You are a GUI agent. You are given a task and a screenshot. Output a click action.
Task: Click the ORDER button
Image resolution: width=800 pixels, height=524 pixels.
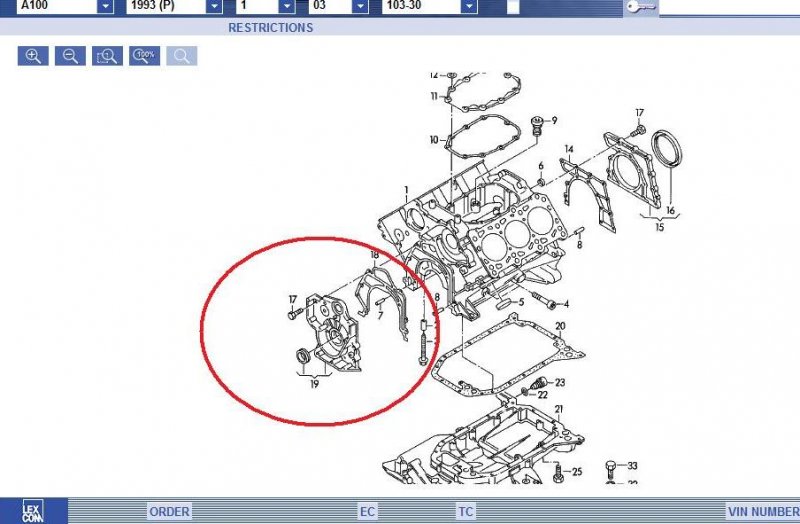pyautogui.click(x=169, y=512)
